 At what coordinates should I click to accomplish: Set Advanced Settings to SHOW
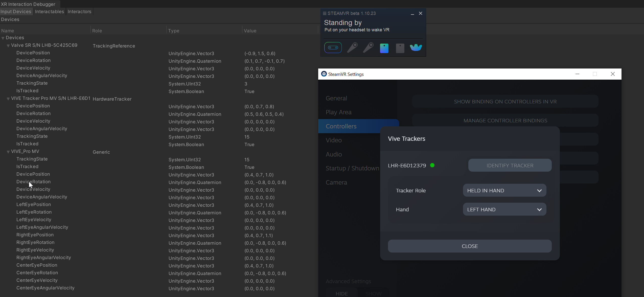tap(373, 293)
